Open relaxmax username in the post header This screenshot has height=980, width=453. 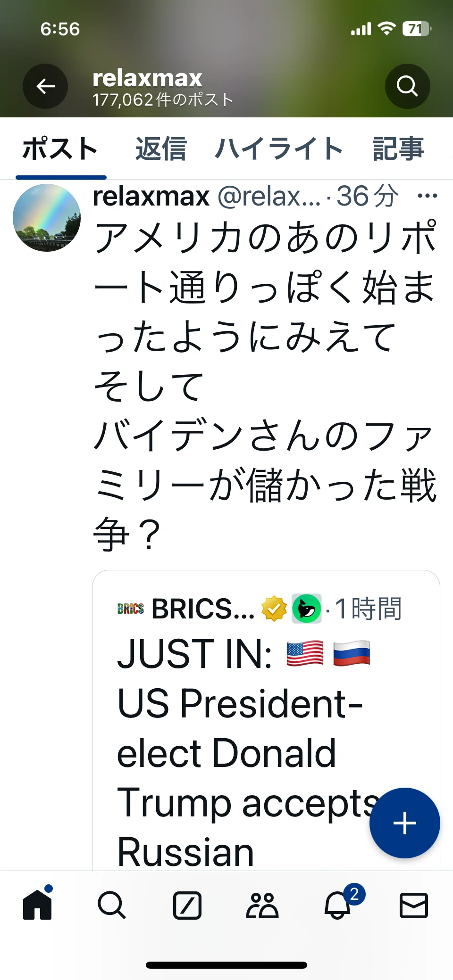[151, 196]
